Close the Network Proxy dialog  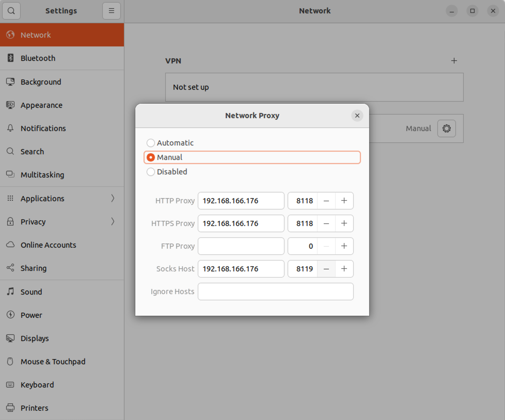coord(357,116)
